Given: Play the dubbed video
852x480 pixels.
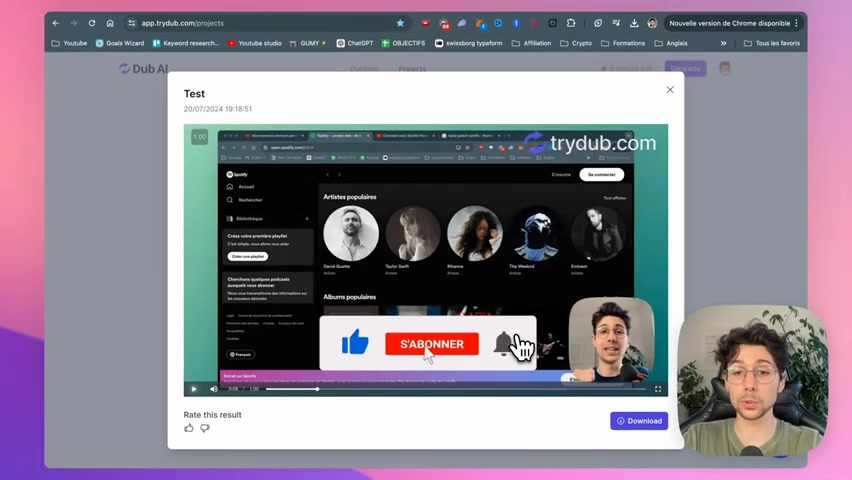Looking at the screenshot, I should point(194,389).
